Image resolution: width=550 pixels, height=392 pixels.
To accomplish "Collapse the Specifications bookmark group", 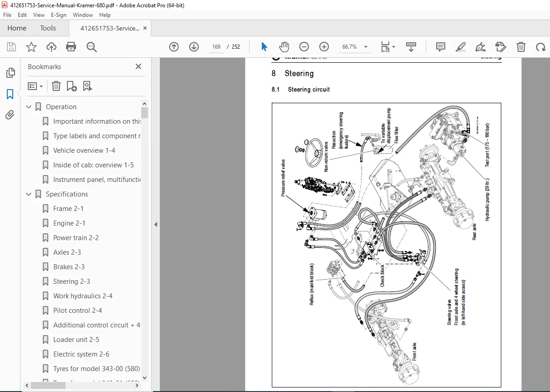I will tap(29, 194).
